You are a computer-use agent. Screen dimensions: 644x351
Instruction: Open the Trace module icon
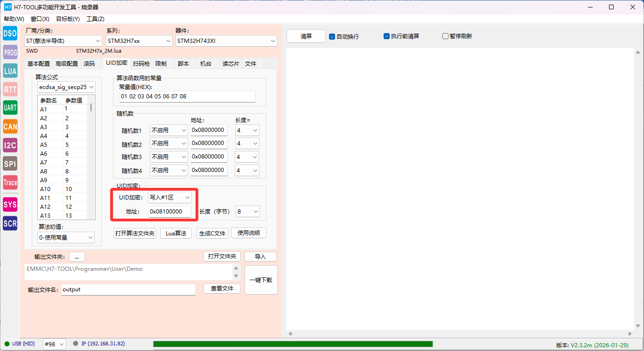pos(10,182)
